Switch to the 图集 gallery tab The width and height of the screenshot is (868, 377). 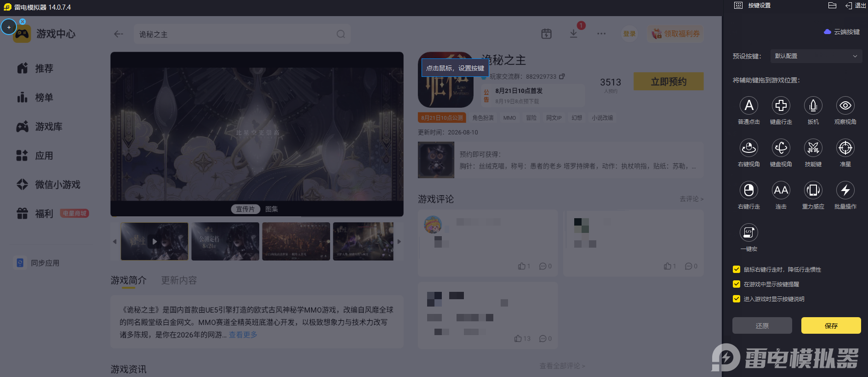coord(271,209)
